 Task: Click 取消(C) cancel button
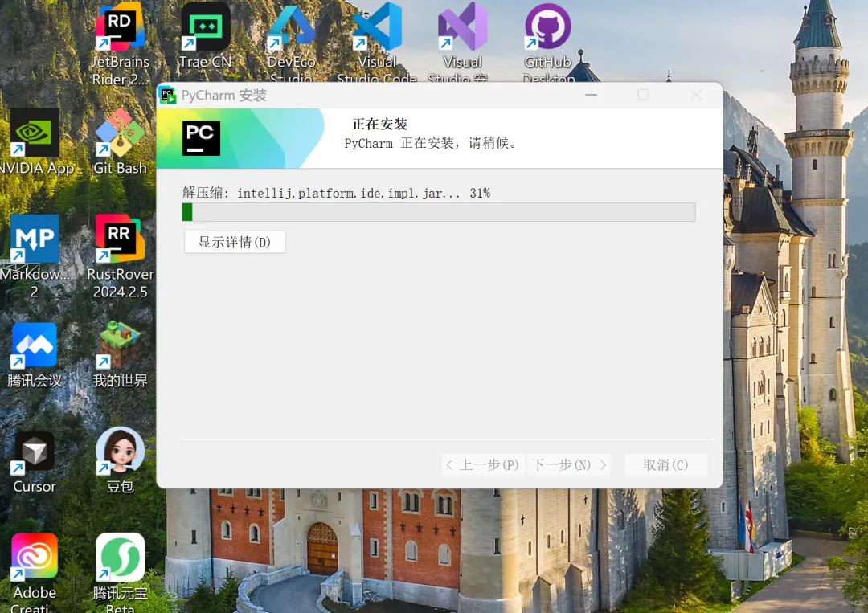pos(666,464)
